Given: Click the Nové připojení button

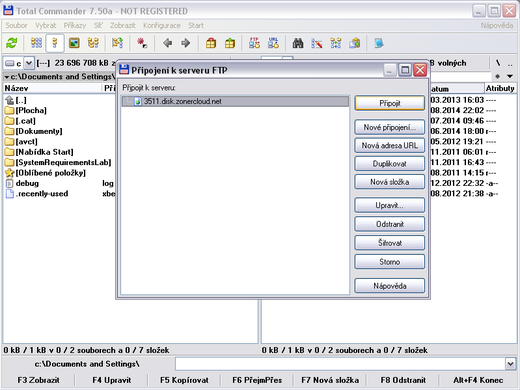Looking at the screenshot, I should pyautogui.click(x=390, y=127).
